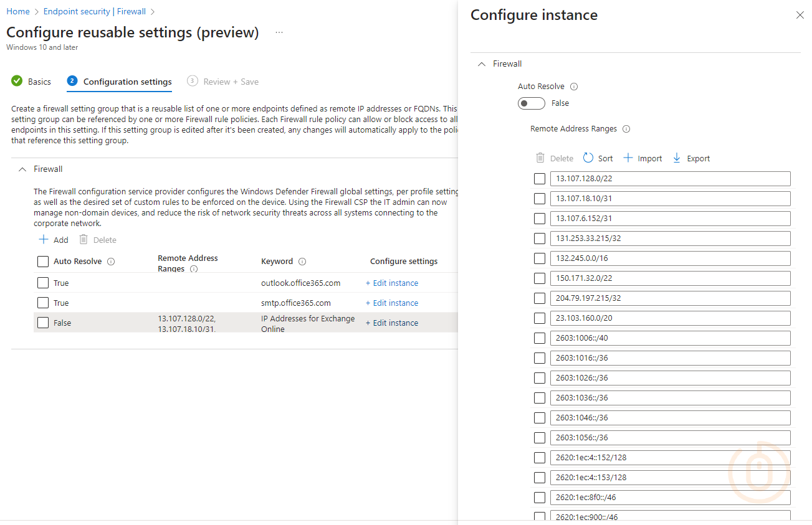
Task: Go to the Home breadcrumb link
Action: [x=18, y=11]
